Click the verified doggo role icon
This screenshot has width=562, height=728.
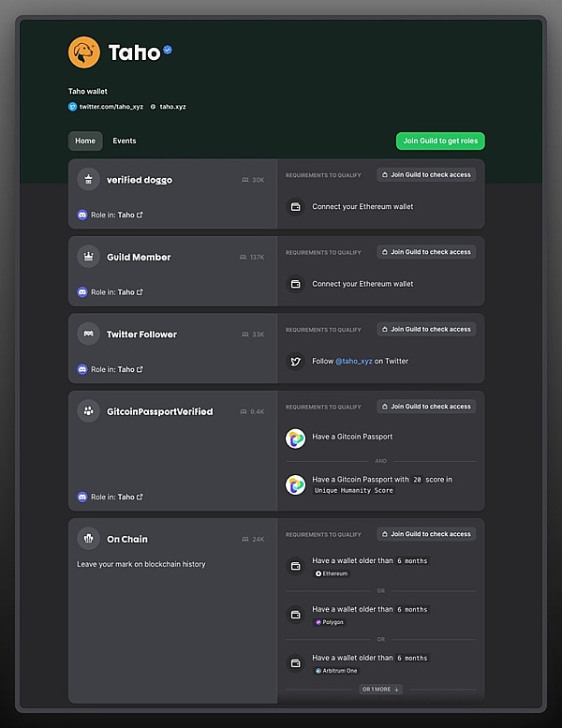pyautogui.click(x=88, y=179)
